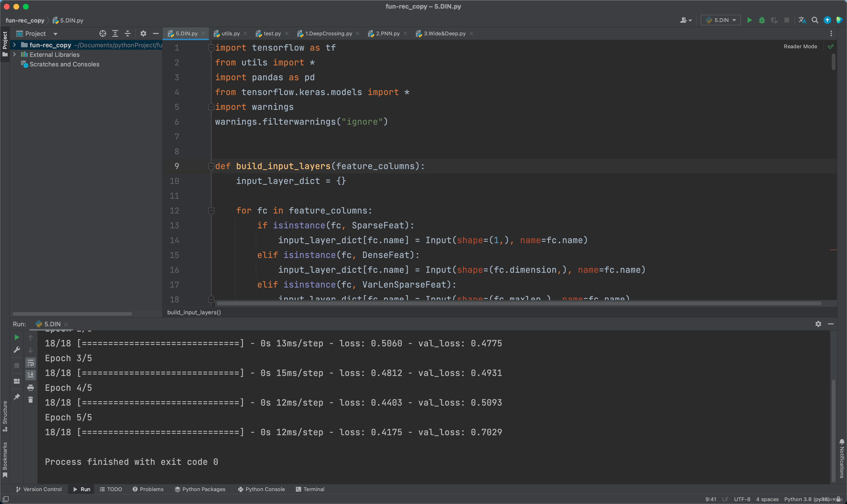Click the Run button to execute script
This screenshot has width=847, height=504.
click(750, 20)
